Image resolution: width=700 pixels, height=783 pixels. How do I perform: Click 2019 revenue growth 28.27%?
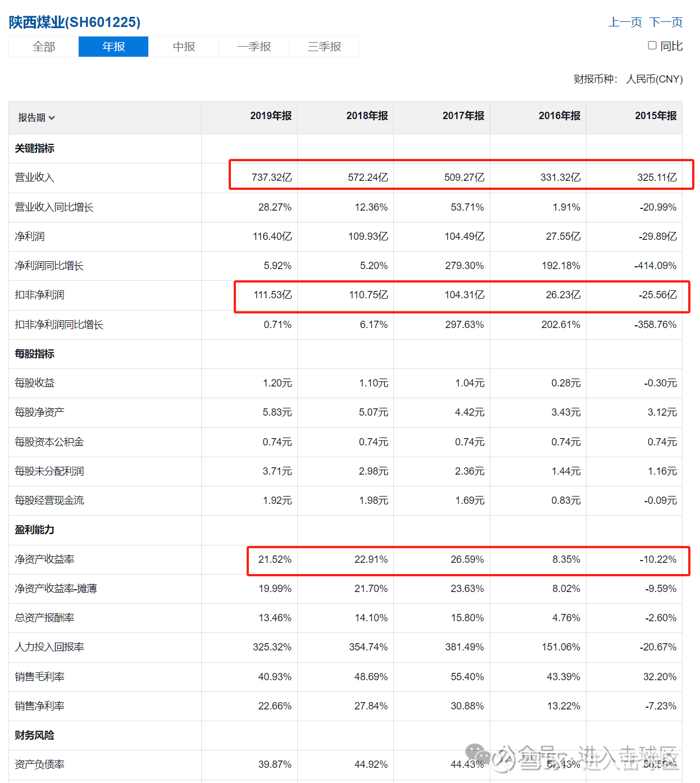click(x=275, y=207)
